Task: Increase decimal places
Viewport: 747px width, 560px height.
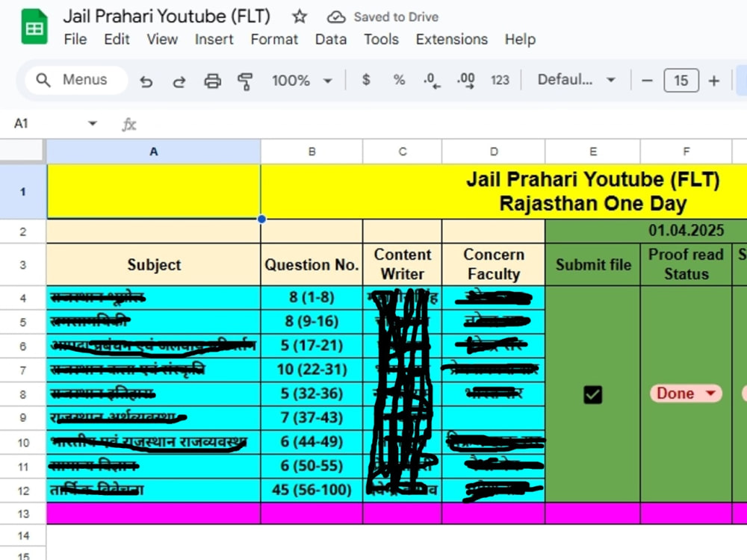Action: pos(465,80)
